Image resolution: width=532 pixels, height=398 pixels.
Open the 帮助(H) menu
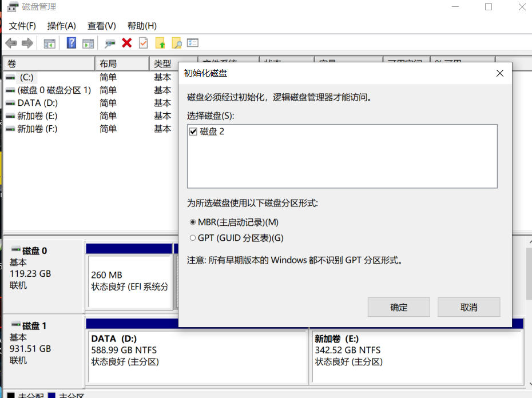pos(142,26)
